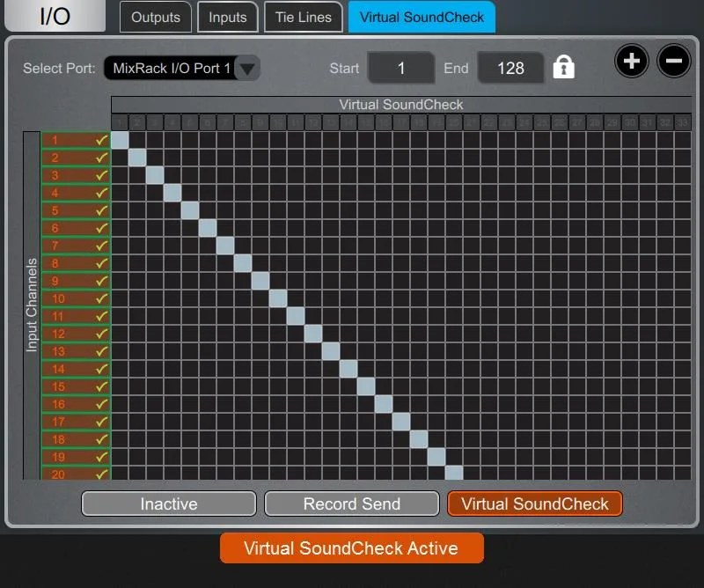Click the patch point for channel 10

[x=278, y=298]
